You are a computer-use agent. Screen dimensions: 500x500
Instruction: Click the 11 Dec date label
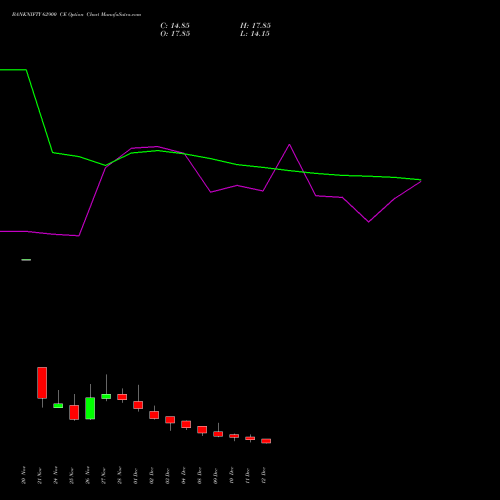248,475
